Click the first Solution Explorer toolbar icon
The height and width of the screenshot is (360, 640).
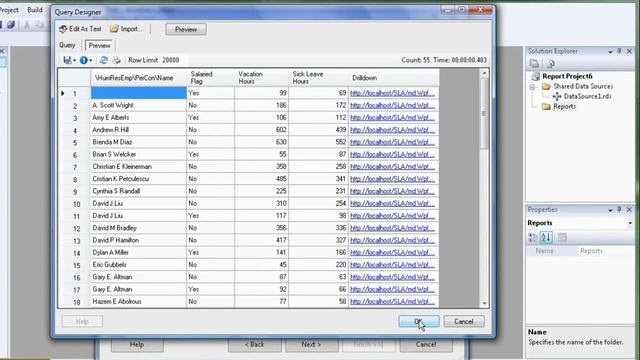[534, 64]
